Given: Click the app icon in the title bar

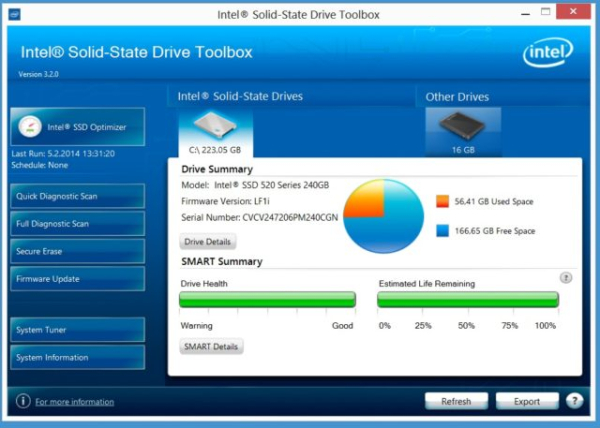Looking at the screenshot, I should point(14,15).
